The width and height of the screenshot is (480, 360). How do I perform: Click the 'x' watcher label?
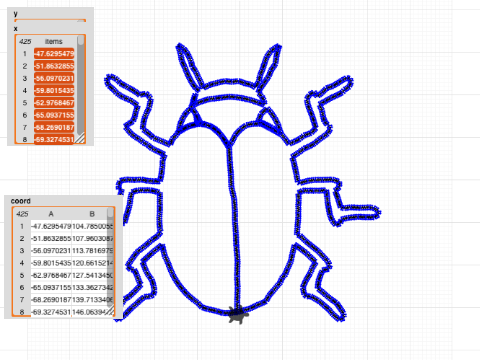(15, 28)
